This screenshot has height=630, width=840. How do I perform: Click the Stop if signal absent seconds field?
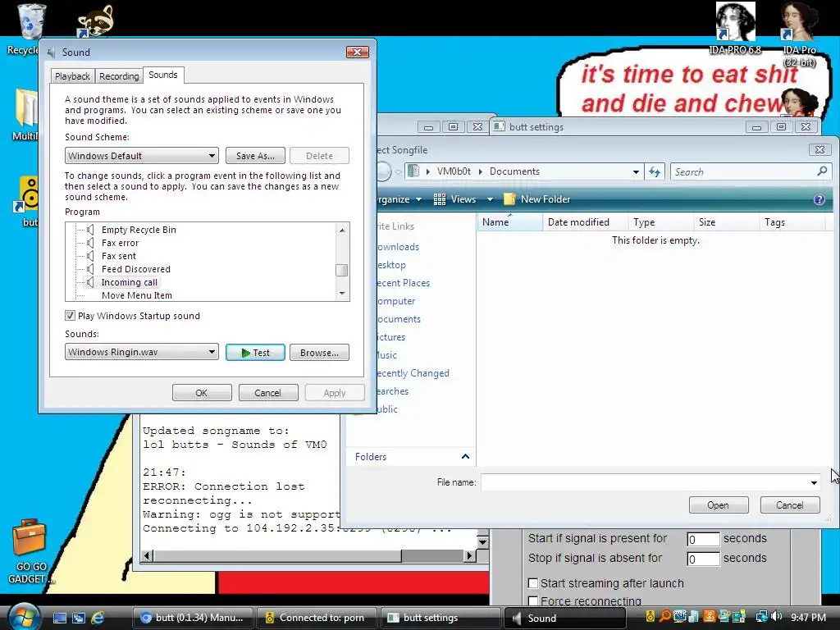click(x=703, y=559)
